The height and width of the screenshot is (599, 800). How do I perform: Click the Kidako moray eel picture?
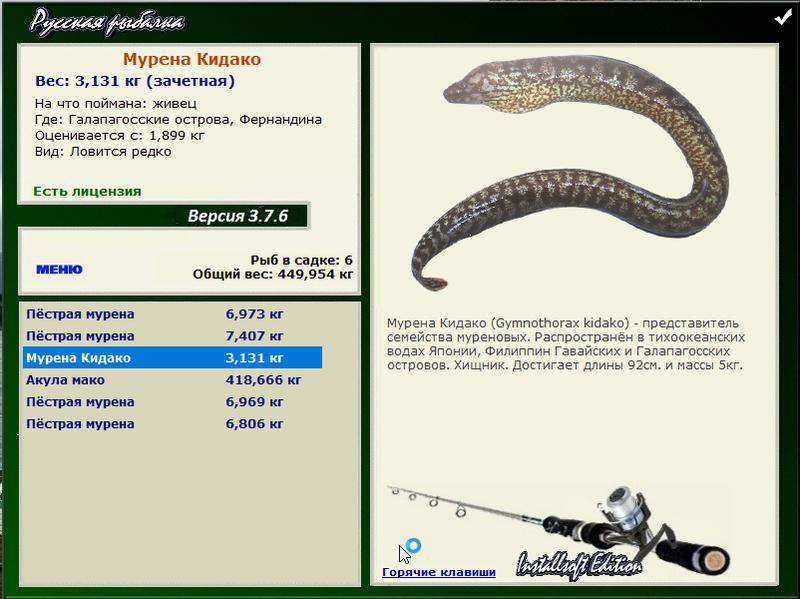[570, 173]
